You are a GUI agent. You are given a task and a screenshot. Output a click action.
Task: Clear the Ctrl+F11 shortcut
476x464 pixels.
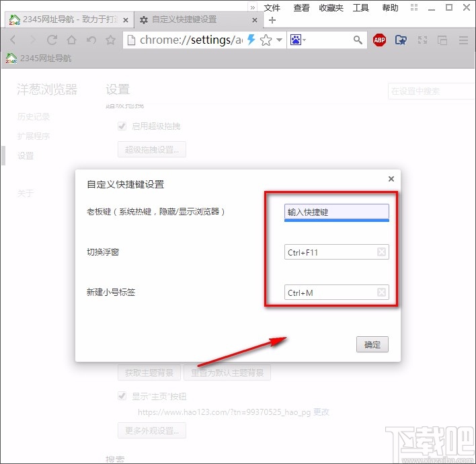(381, 252)
